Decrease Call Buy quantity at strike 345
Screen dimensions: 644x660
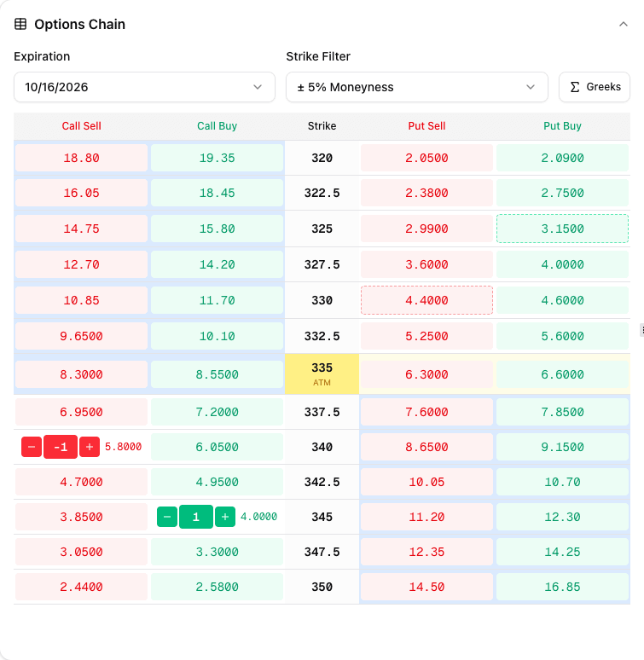pos(167,517)
